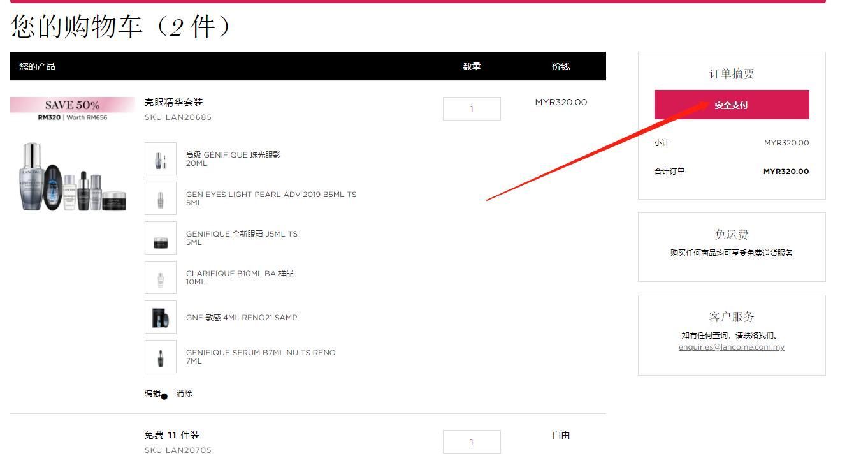Click thumbnail of GNF 敏感 4ML RENO21

click(x=161, y=317)
